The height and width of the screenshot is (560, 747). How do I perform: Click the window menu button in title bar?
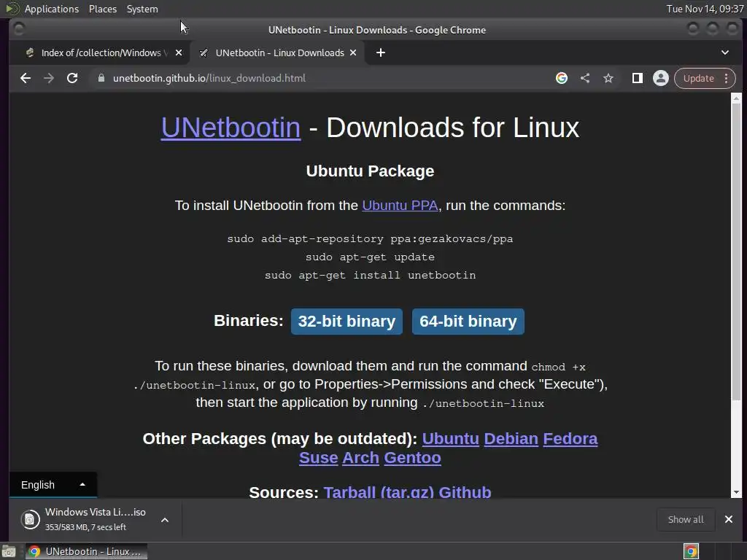click(19, 29)
